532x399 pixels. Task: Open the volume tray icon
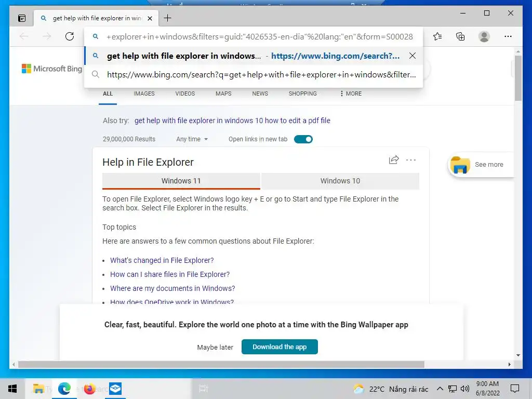point(465,389)
